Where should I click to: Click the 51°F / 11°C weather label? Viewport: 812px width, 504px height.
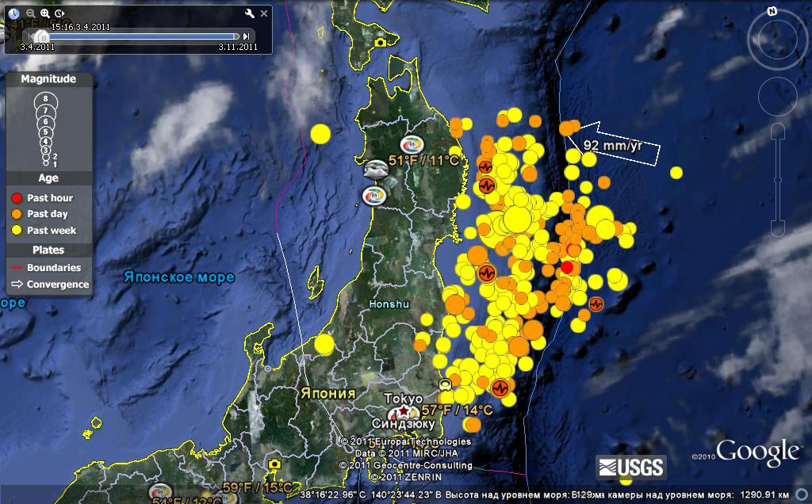pos(424,160)
